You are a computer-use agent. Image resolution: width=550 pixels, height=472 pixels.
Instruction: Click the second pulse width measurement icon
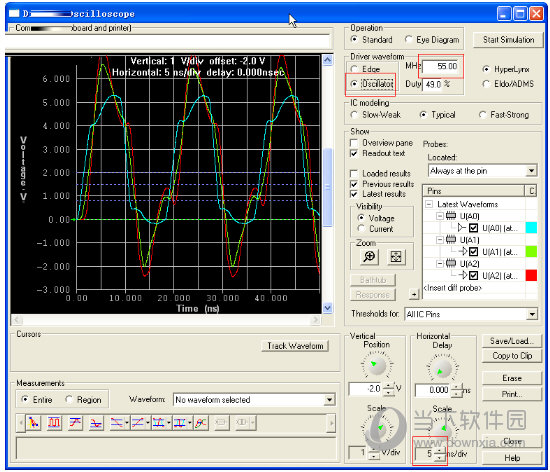tap(180, 423)
